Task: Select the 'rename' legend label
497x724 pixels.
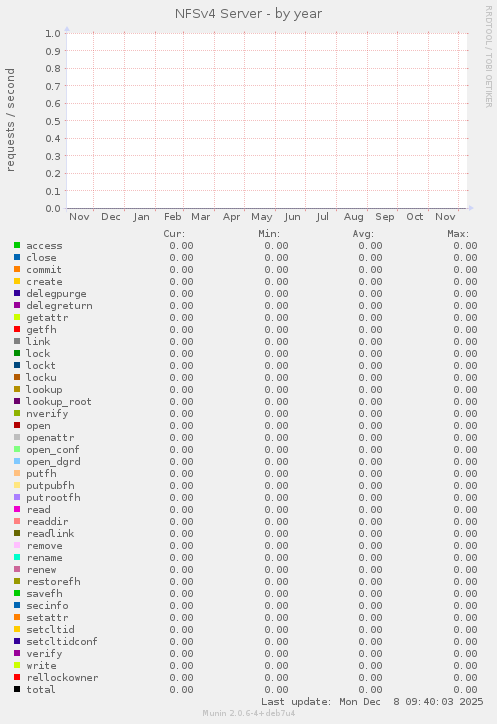Action: [44, 558]
